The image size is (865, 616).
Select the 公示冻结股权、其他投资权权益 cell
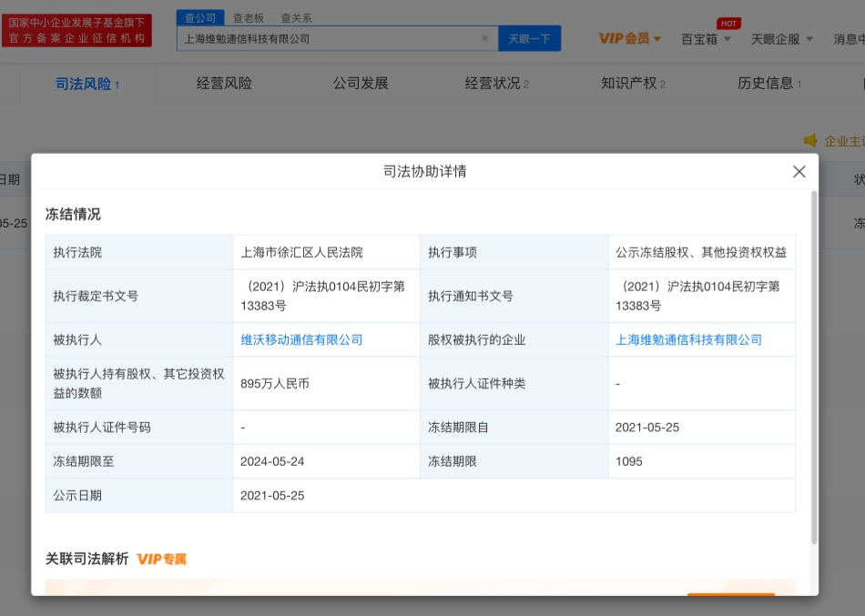702,252
